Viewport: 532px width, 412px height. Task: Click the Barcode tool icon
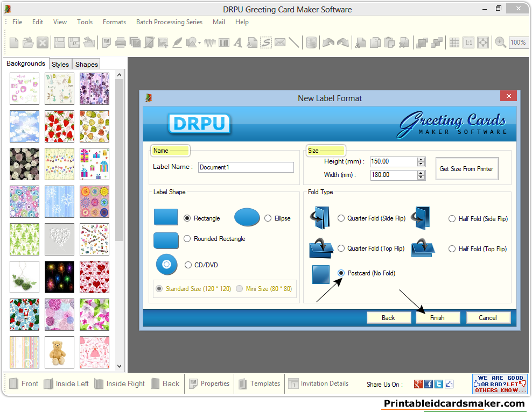pyautogui.click(x=224, y=42)
